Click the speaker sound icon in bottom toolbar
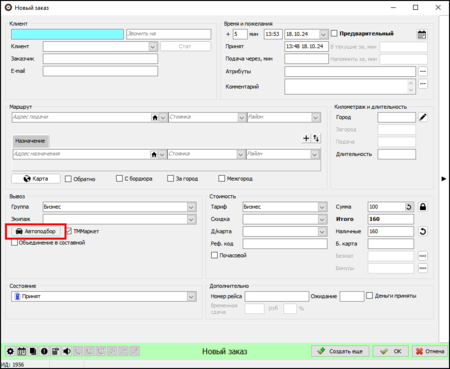Viewport: 450px width, 369px height. click(x=67, y=351)
